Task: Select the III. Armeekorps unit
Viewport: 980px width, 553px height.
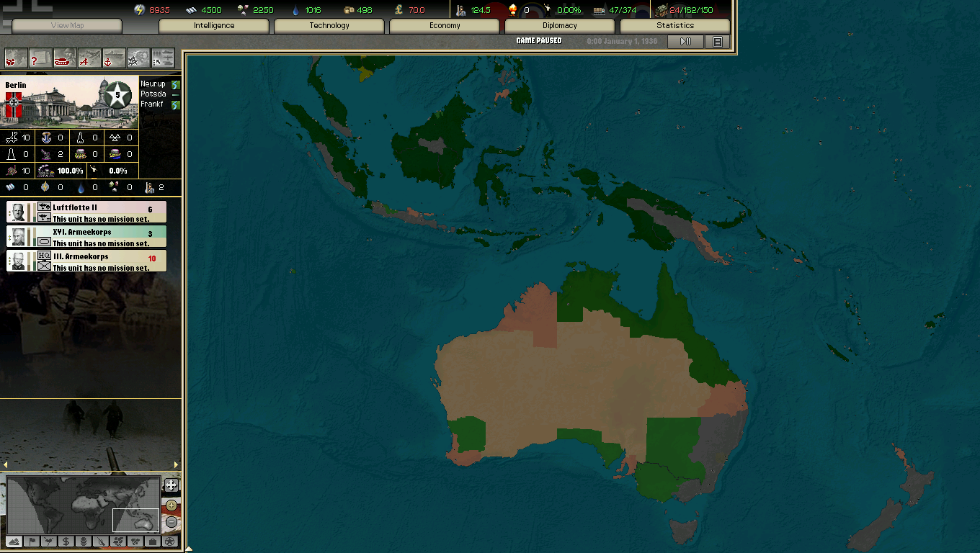Action: click(x=86, y=261)
